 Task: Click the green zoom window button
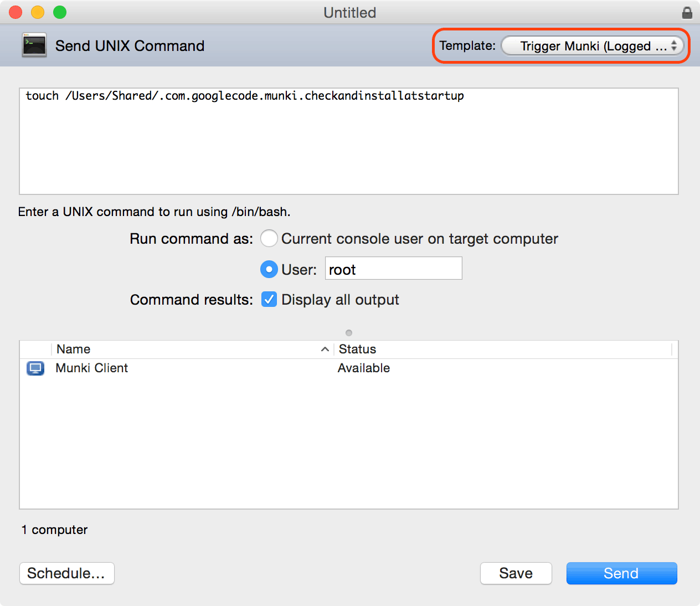60,12
